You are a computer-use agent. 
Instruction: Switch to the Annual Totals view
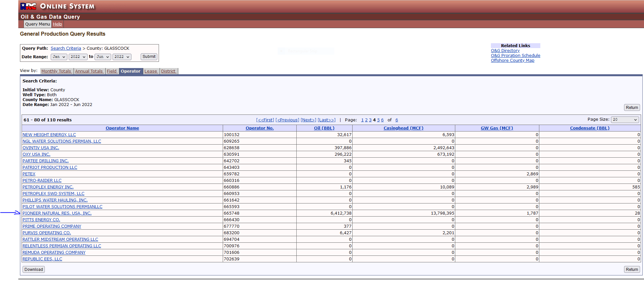tap(89, 71)
